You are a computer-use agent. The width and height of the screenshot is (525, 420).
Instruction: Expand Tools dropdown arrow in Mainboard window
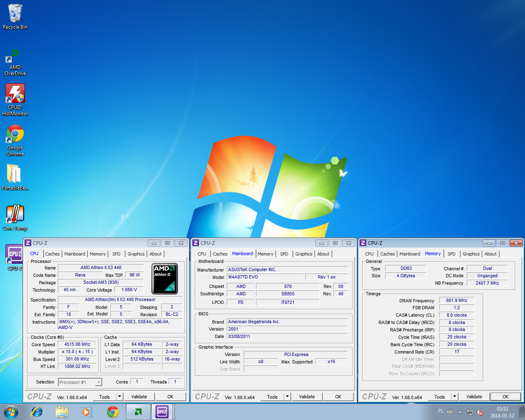[x=288, y=397]
